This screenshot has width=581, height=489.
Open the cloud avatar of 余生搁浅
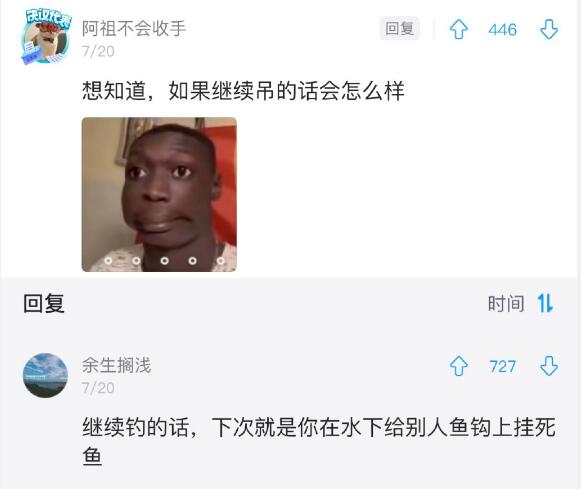[x=45, y=375]
